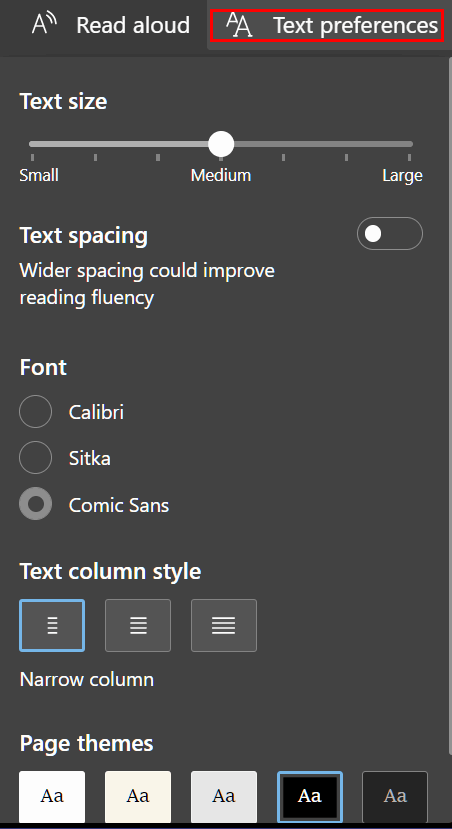Select the Calibri font radio button
Viewport: 452px width, 829px height.
[35, 411]
